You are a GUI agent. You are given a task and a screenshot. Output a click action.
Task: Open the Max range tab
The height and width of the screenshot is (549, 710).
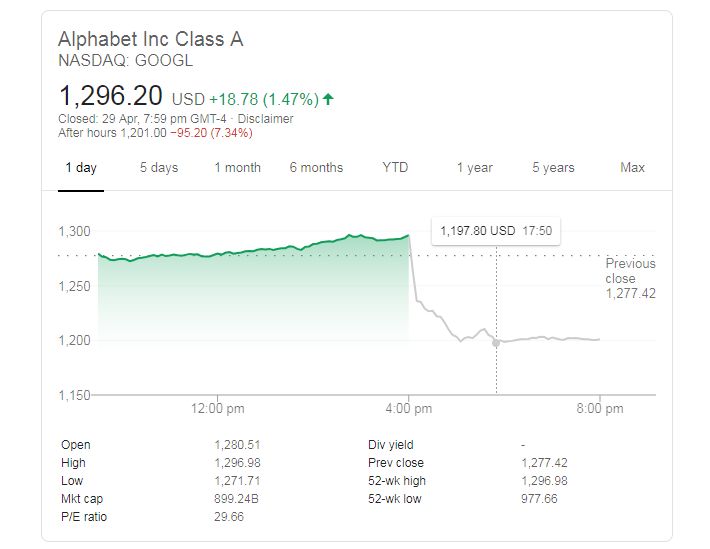(x=632, y=167)
